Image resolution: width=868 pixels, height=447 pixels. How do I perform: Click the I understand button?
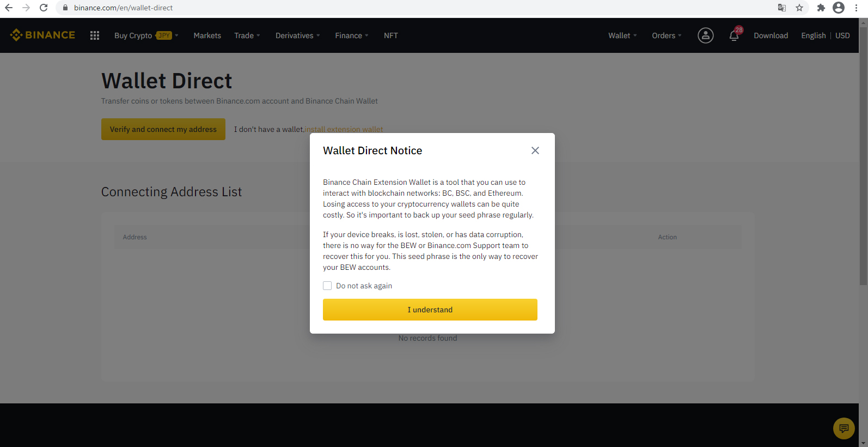[430, 310]
